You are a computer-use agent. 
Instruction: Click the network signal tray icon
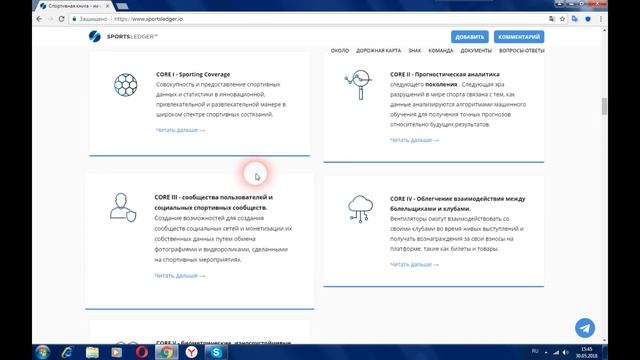(556, 352)
